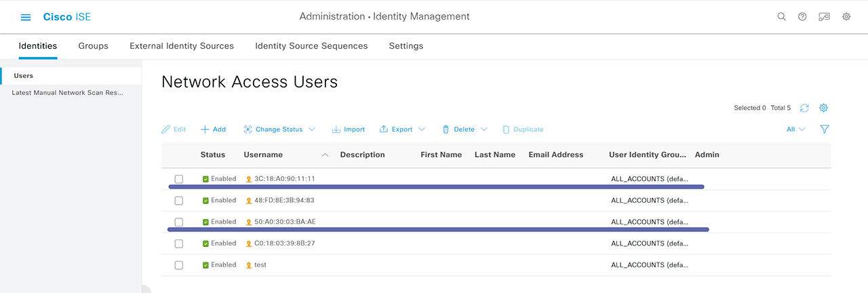Open the test user entry
Screen dimensions: 868x293
pyautogui.click(x=260, y=265)
